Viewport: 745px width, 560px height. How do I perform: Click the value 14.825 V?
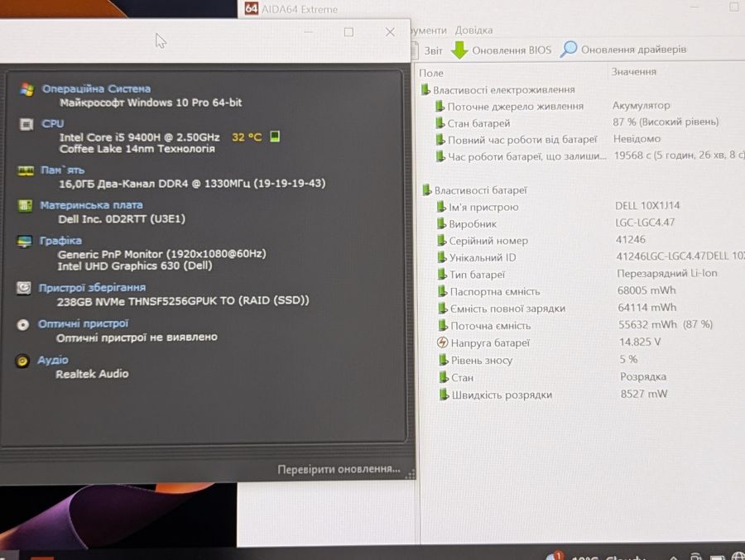[640, 342]
